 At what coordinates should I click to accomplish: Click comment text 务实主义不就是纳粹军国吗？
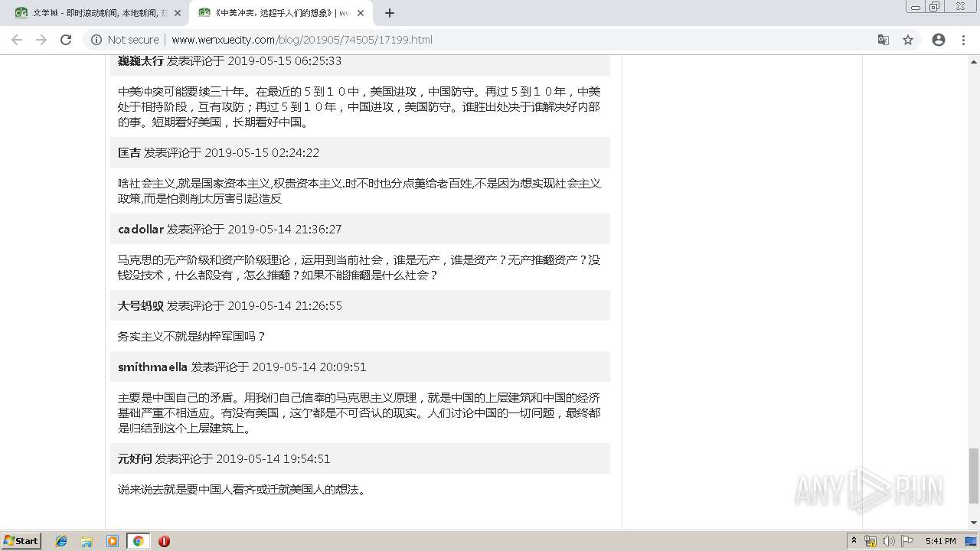[x=192, y=336]
